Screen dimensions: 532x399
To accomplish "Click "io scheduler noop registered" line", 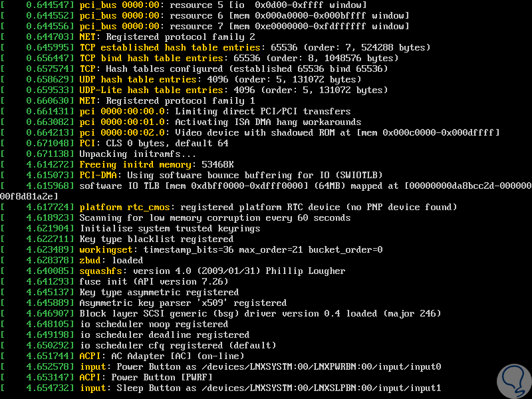I will pyautogui.click(x=153, y=325).
